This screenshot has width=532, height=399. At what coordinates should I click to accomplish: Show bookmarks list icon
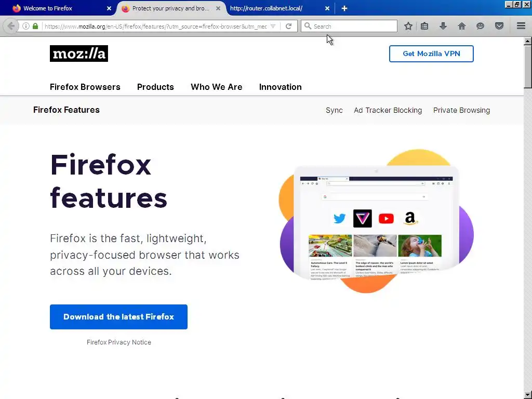pyautogui.click(x=424, y=26)
